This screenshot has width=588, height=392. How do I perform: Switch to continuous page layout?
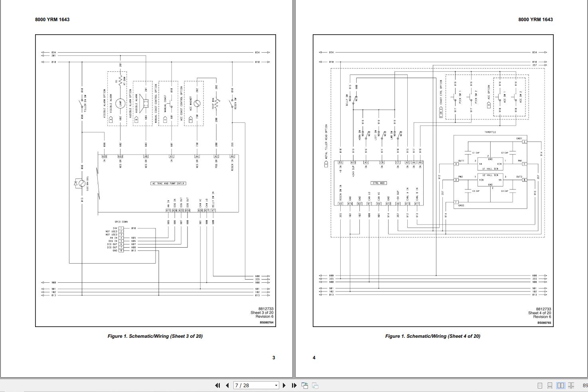[550, 386]
